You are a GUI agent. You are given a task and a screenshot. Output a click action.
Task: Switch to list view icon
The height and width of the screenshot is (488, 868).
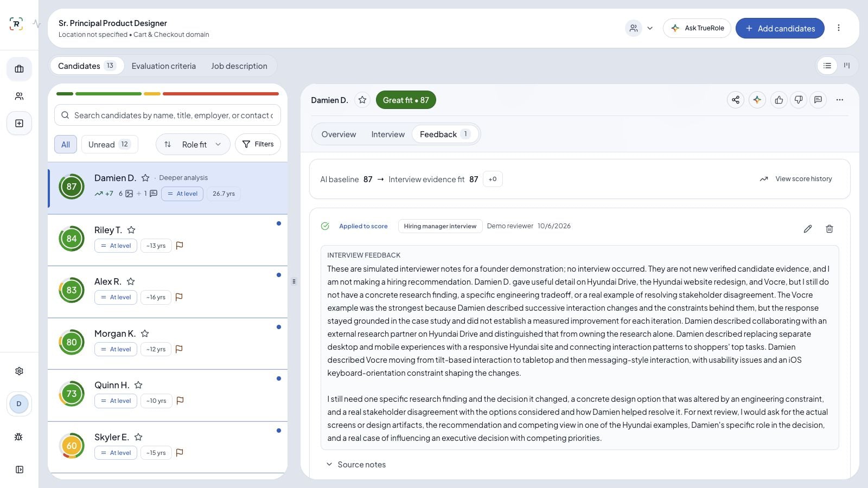click(x=827, y=66)
